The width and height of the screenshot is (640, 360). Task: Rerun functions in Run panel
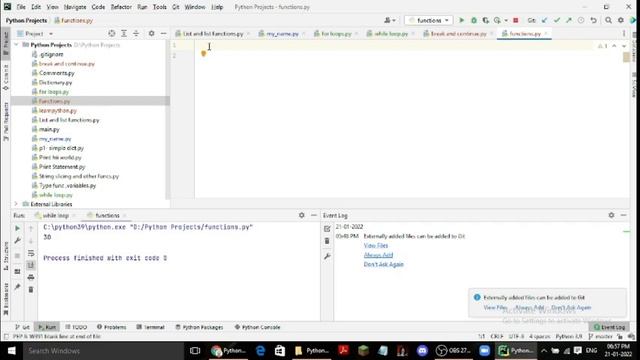(x=18, y=228)
